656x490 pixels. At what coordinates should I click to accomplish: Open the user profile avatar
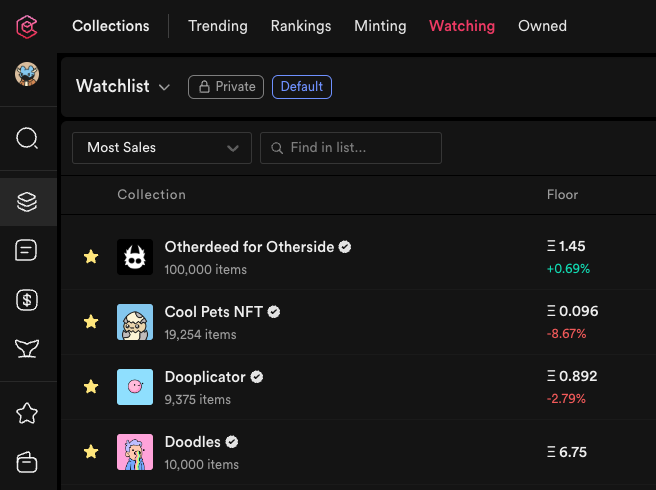[x=27, y=74]
